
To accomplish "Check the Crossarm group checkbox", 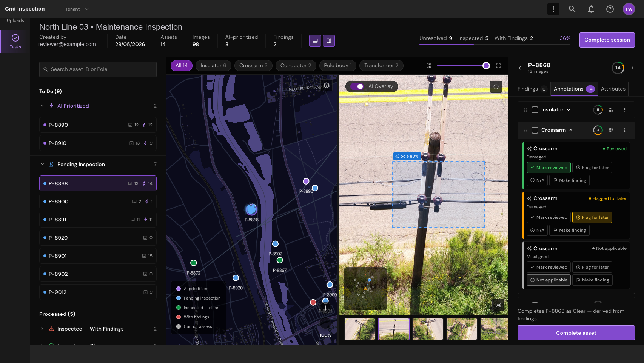I will (535, 130).
